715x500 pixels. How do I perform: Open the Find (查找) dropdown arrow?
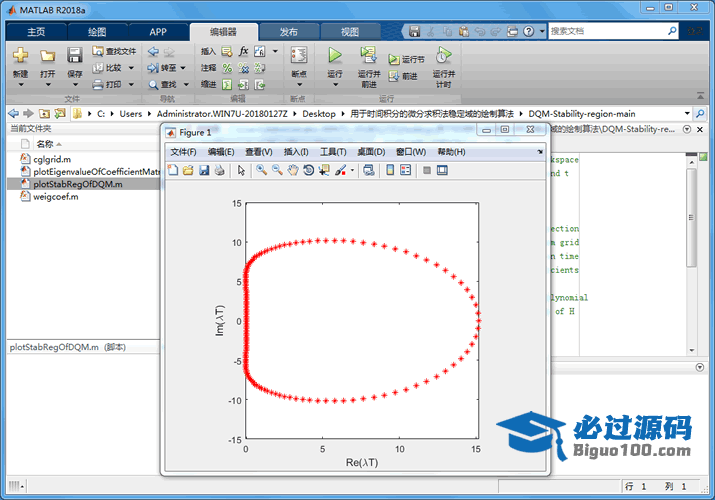point(186,84)
